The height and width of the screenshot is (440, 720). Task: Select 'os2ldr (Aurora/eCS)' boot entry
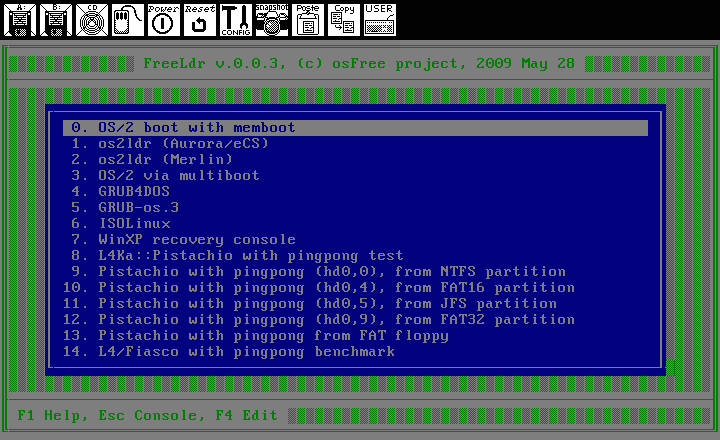[169, 144]
